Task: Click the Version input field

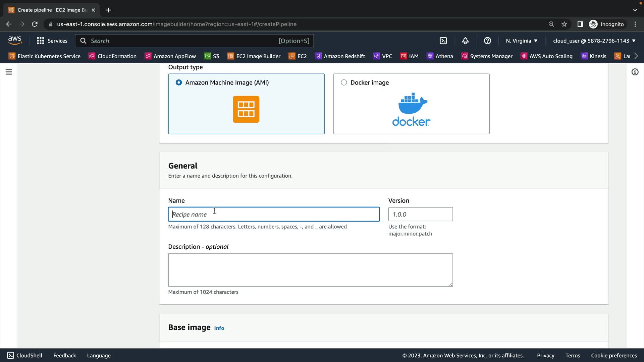Action: coord(420,214)
